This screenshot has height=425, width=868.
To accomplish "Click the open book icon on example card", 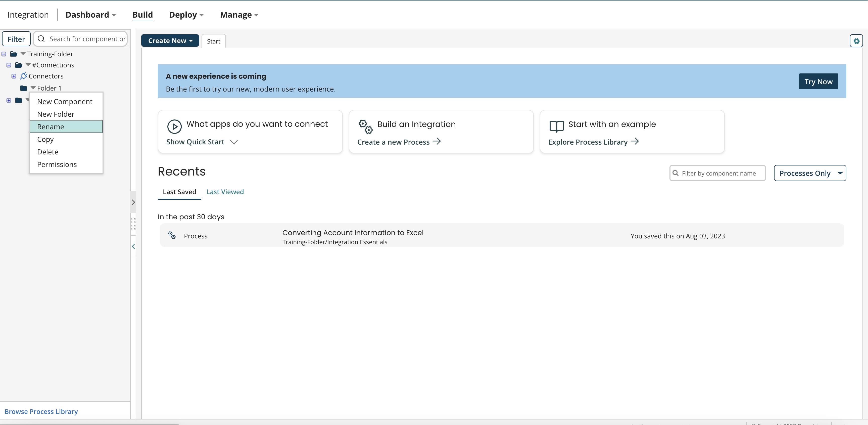I will [556, 126].
